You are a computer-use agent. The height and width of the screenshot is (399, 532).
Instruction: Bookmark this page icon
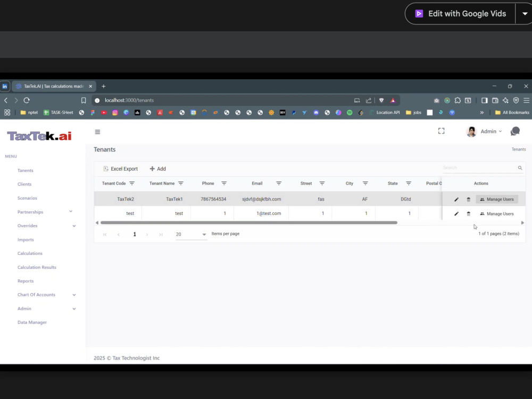(84, 100)
